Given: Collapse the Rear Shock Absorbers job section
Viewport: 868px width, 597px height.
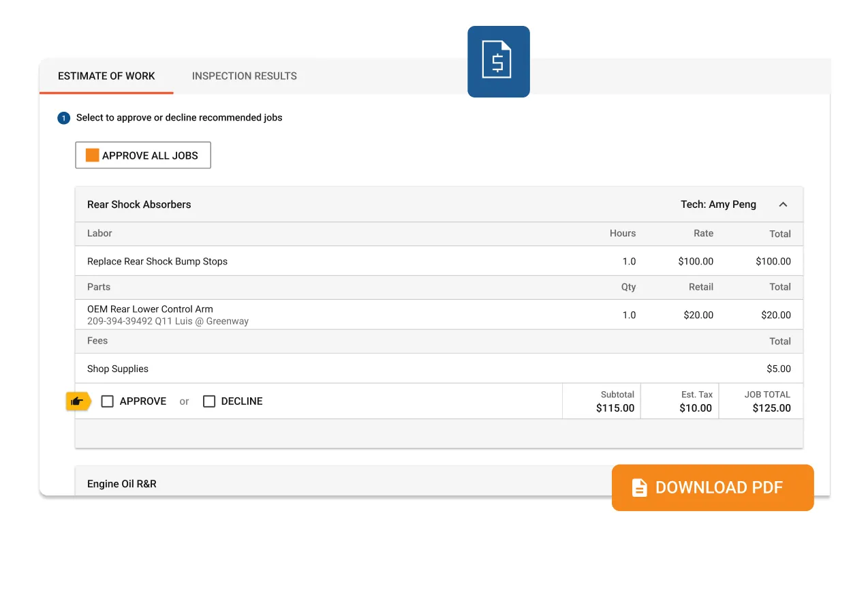Looking at the screenshot, I should 783,204.
